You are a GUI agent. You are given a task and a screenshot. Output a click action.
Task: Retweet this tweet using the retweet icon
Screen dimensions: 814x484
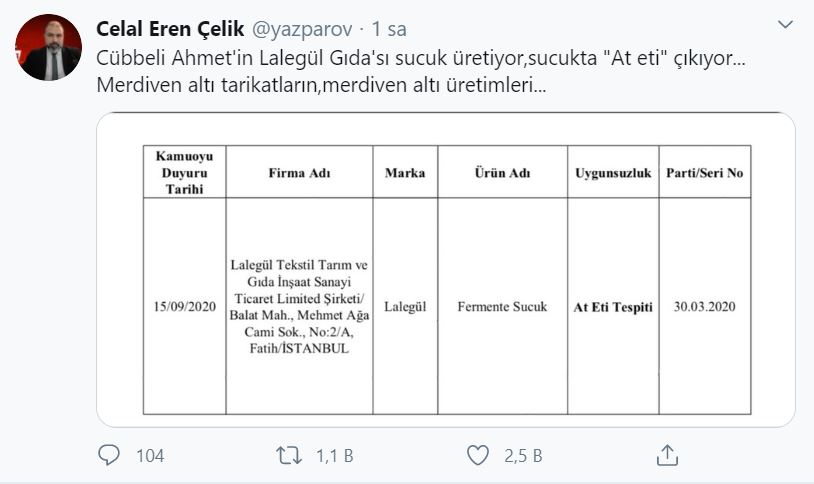pos(288,456)
